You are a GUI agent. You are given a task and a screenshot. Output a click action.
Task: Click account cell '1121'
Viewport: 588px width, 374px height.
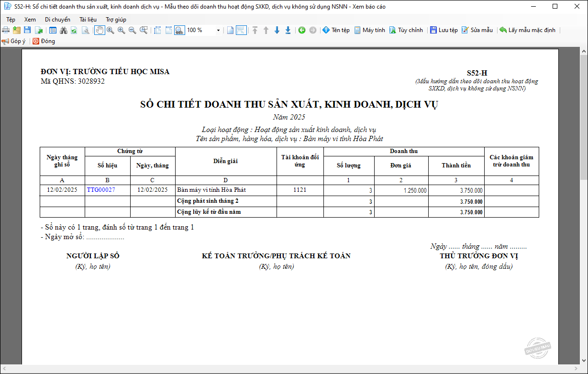pos(300,190)
